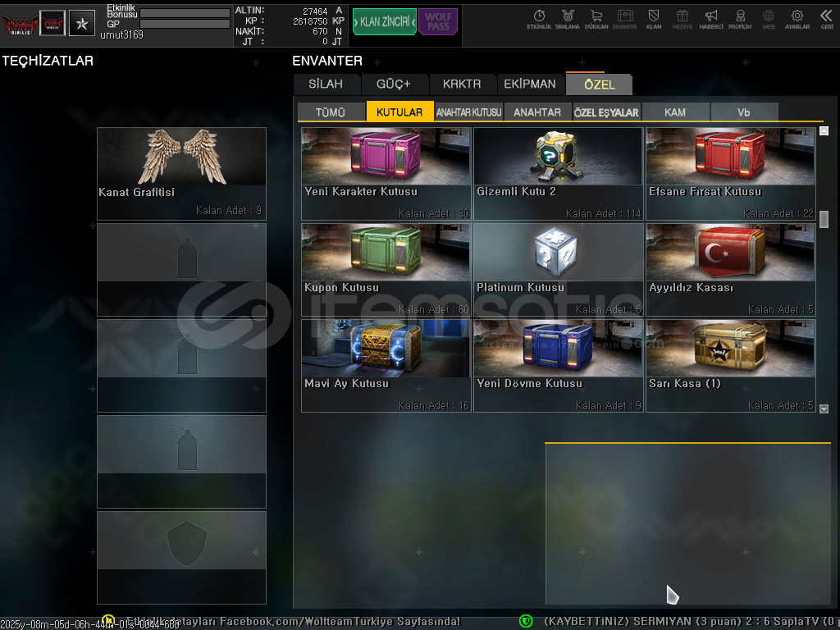Click the GP progress bar

click(x=185, y=24)
